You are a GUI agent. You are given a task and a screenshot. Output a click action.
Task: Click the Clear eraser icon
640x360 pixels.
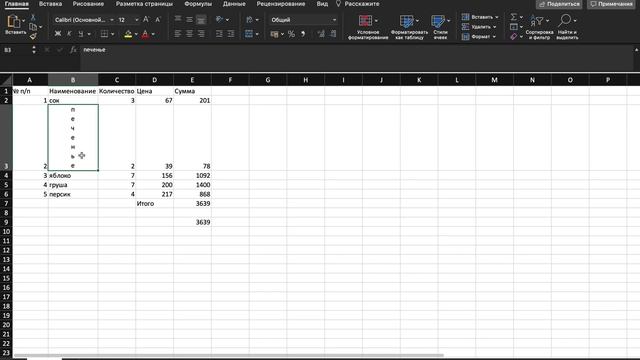514,37
